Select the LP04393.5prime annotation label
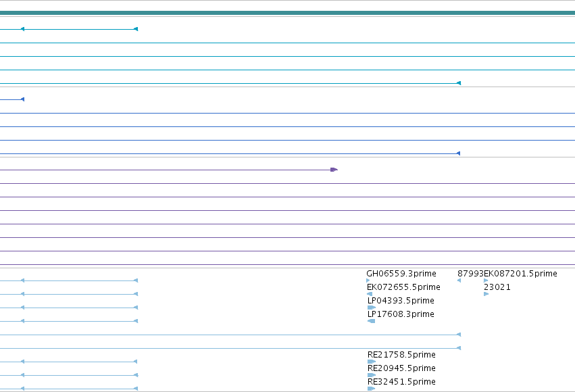This screenshot has height=392, width=575. 401,301
